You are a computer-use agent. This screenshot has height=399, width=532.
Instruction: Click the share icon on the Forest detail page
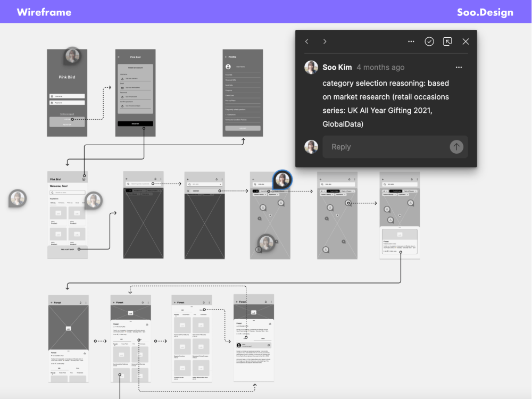(x=85, y=353)
